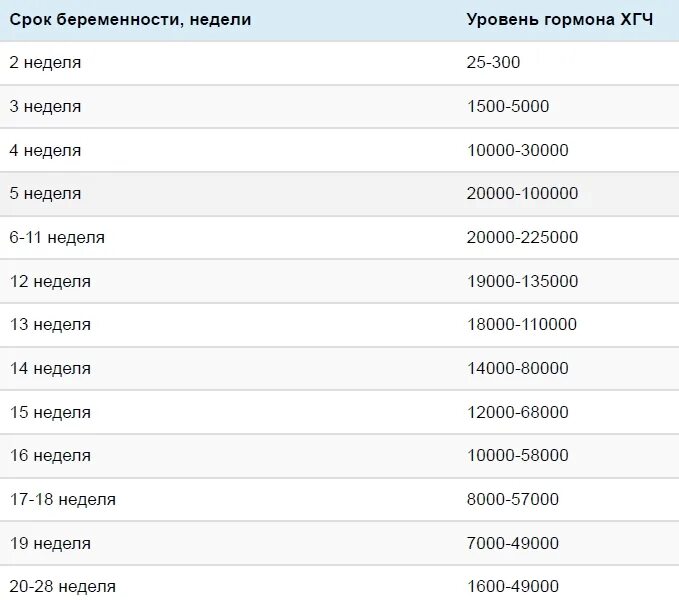Click the 'Срок беременности, недели' column header
Screen dimensions: 679x600
coord(130,20)
